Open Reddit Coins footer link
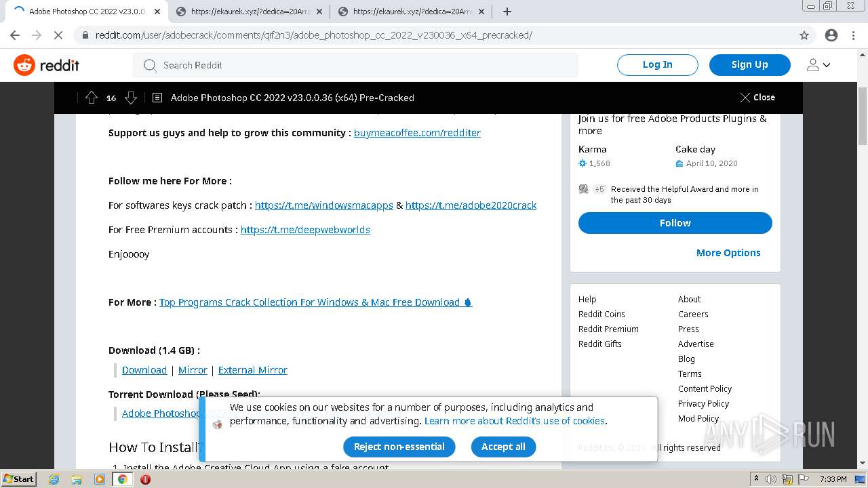Screen dimensions: 868x488 [601, 314]
